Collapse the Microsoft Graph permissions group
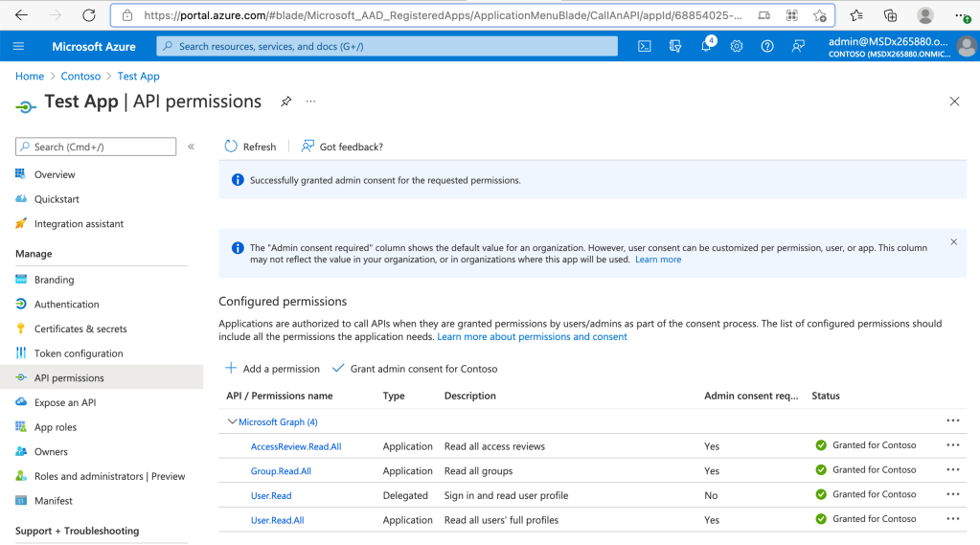Screen dimensions: 980x545 [x=232, y=421]
